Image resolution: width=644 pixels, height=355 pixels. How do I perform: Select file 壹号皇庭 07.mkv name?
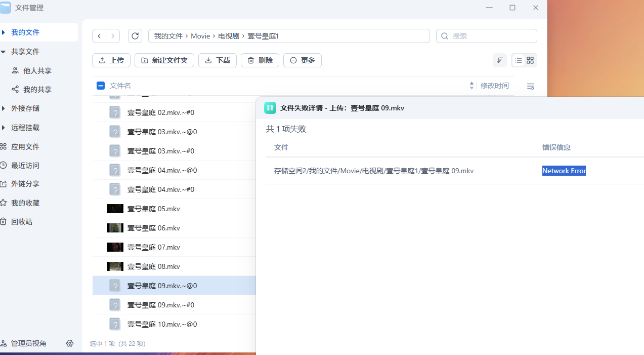coord(154,247)
